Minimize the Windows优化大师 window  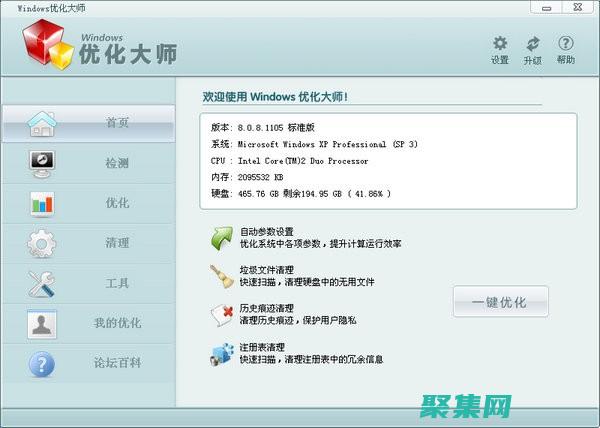tap(546, 7)
